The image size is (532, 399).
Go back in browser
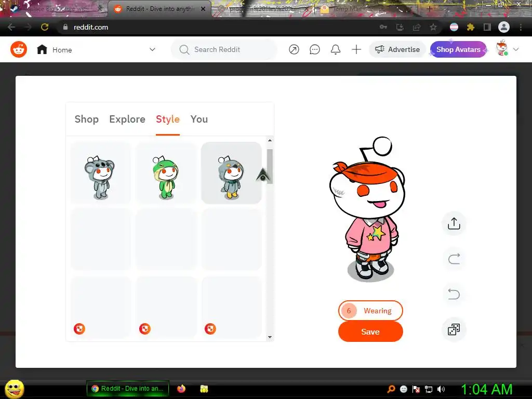click(x=11, y=27)
